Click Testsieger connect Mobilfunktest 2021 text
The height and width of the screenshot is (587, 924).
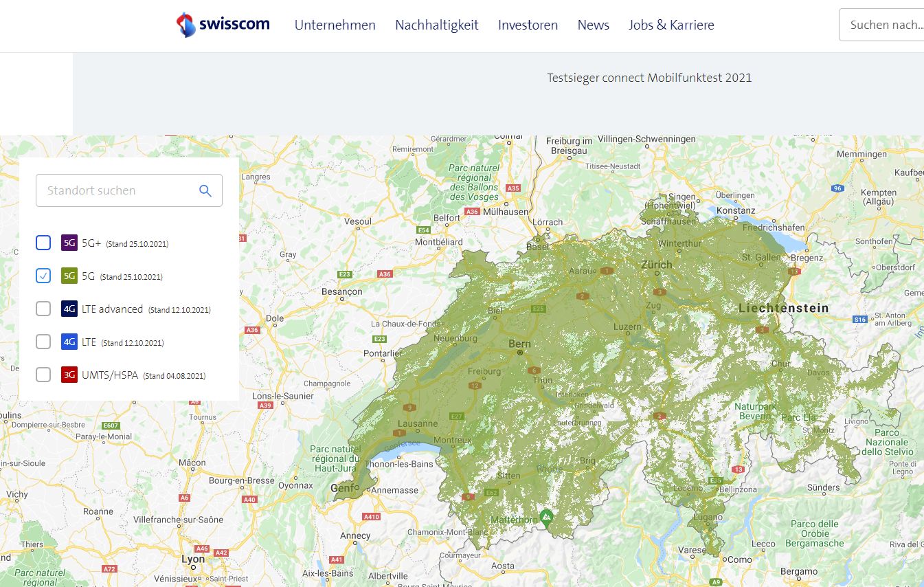coord(649,78)
